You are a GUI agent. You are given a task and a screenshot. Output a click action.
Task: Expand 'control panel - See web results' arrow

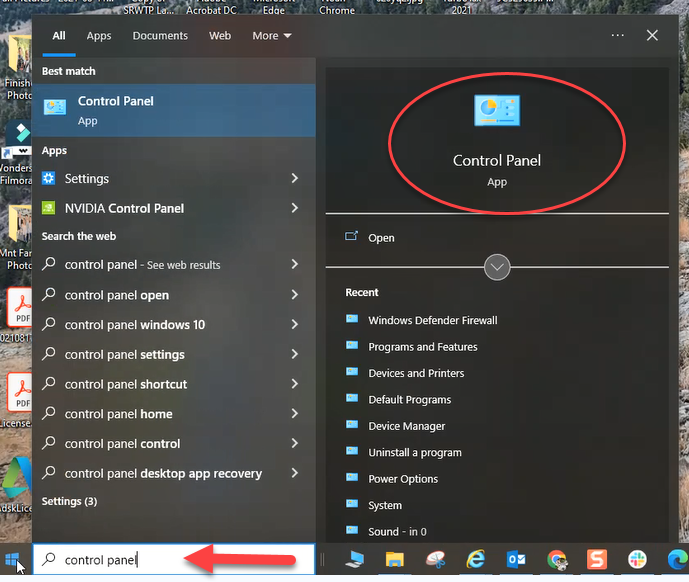(x=294, y=264)
